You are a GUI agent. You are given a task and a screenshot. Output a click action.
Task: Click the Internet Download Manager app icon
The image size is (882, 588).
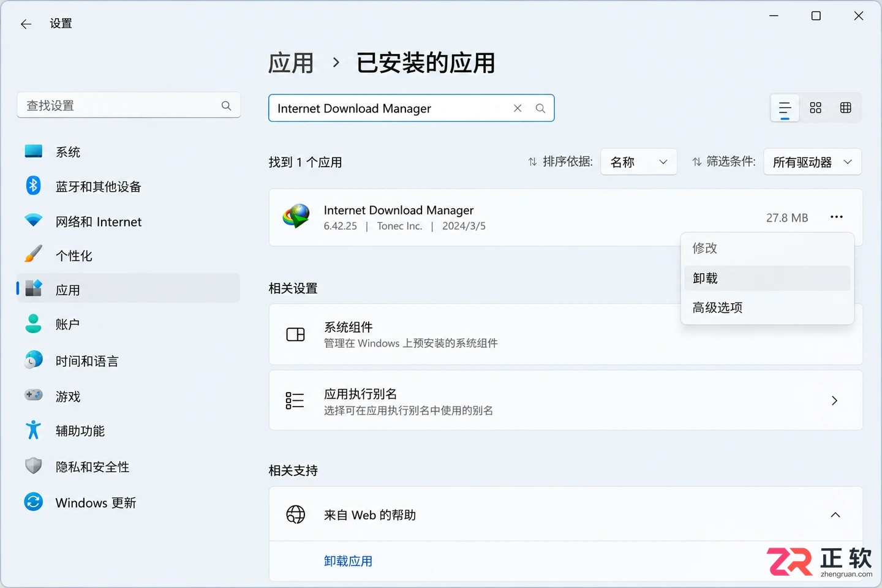pyautogui.click(x=296, y=217)
